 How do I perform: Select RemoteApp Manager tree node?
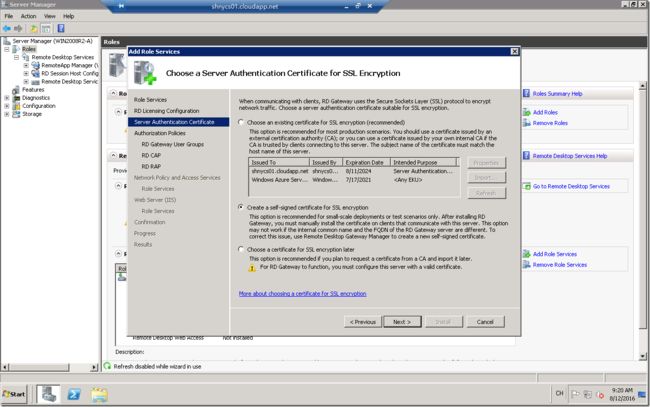pyautogui.click(x=70, y=65)
